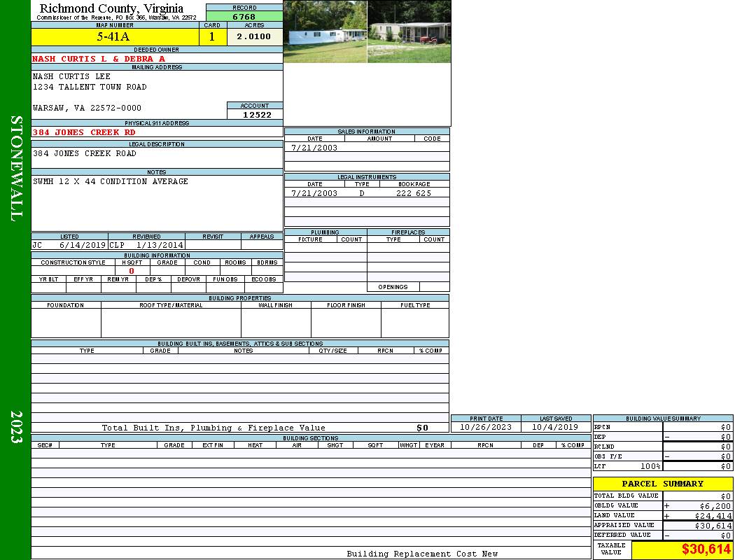Select the print date 10/26/2023
This screenshot has width=735, height=560.
(485, 427)
